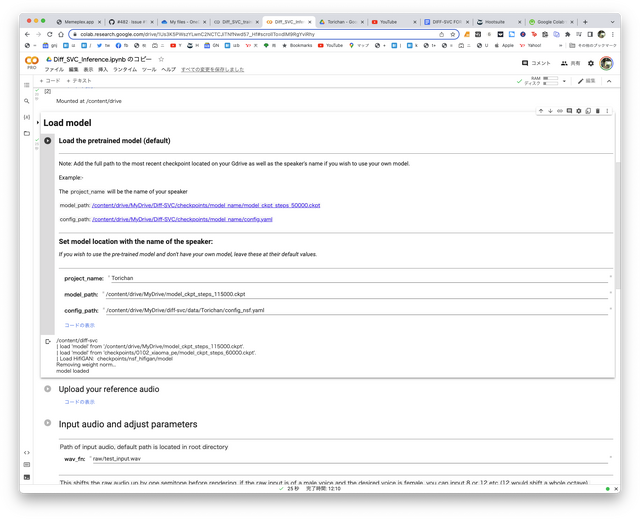Click the 編集 editing mode button
The image size is (640, 519).
click(587, 81)
